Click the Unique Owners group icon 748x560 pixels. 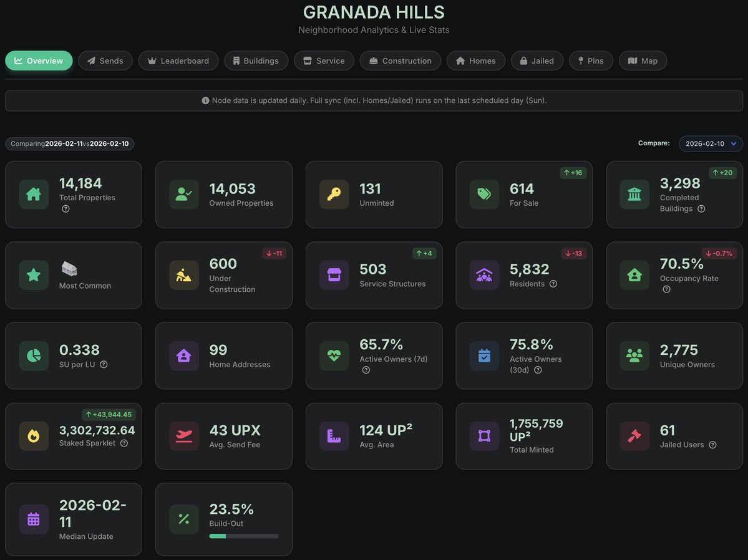(634, 355)
